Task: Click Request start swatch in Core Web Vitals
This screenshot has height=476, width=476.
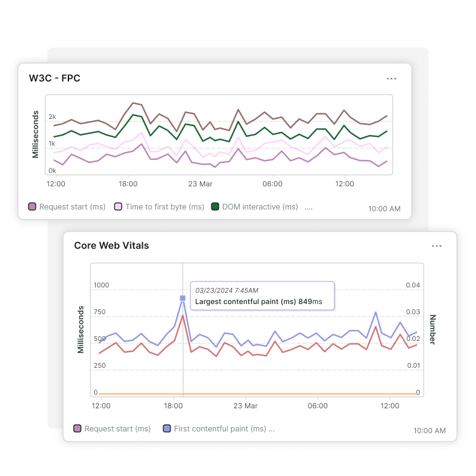Action: (x=77, y=428)
